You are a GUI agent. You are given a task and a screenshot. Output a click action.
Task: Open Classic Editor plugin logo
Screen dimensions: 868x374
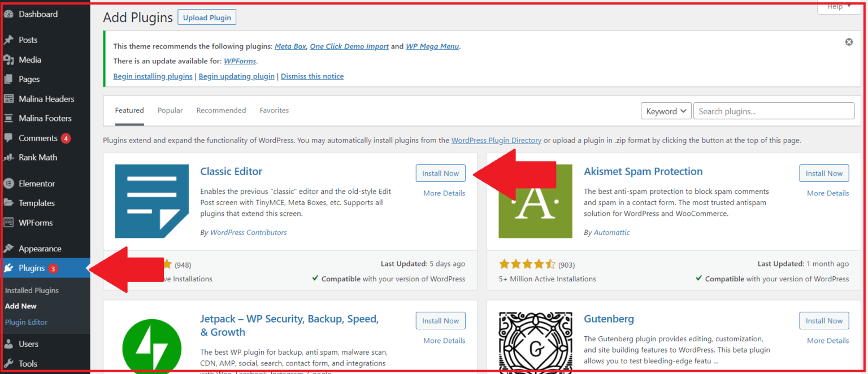point(152,201)
